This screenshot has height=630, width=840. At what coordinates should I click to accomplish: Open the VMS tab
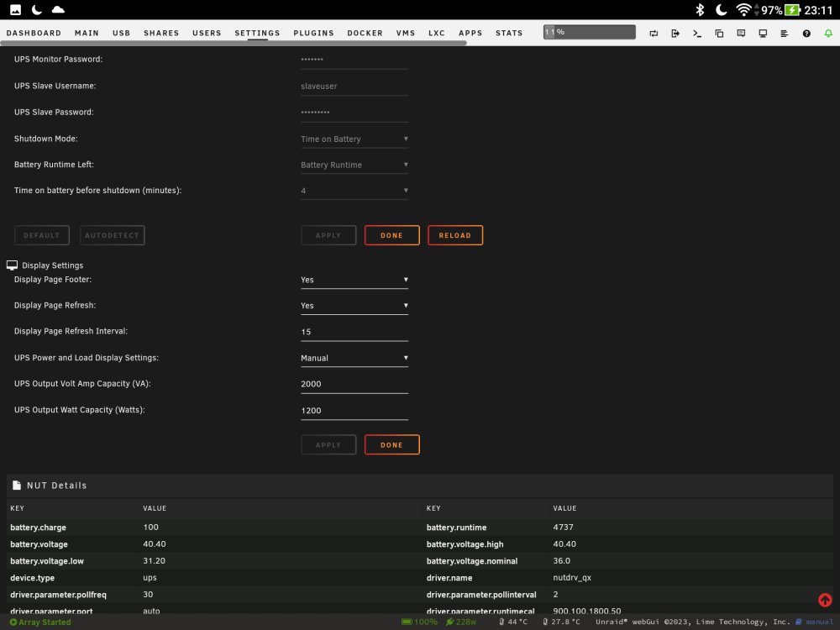pos(406,34)
